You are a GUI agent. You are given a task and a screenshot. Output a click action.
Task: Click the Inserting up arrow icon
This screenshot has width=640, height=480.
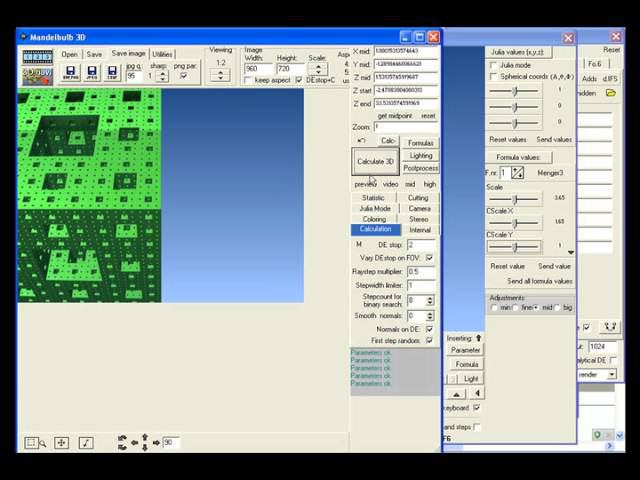[x=478, y=338]
